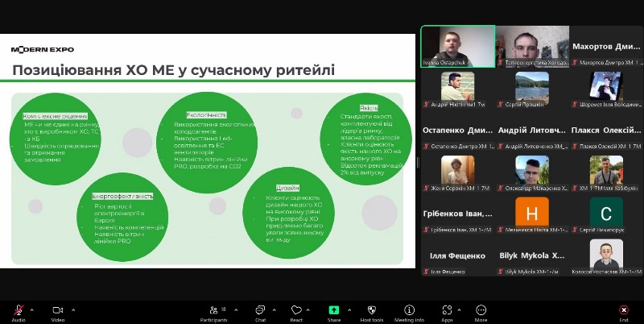Click muted mic icon by Ілля Фещенко name label

[427, 272]
